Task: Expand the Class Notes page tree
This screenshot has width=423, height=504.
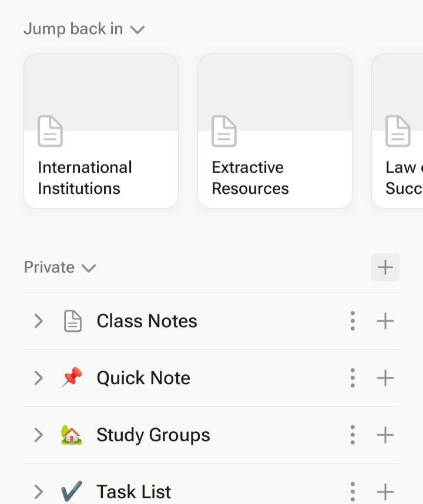Action: click(39, 321)
